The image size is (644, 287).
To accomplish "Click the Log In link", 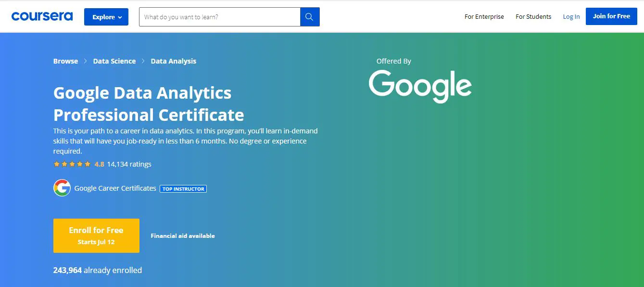I will pos(571,16).
